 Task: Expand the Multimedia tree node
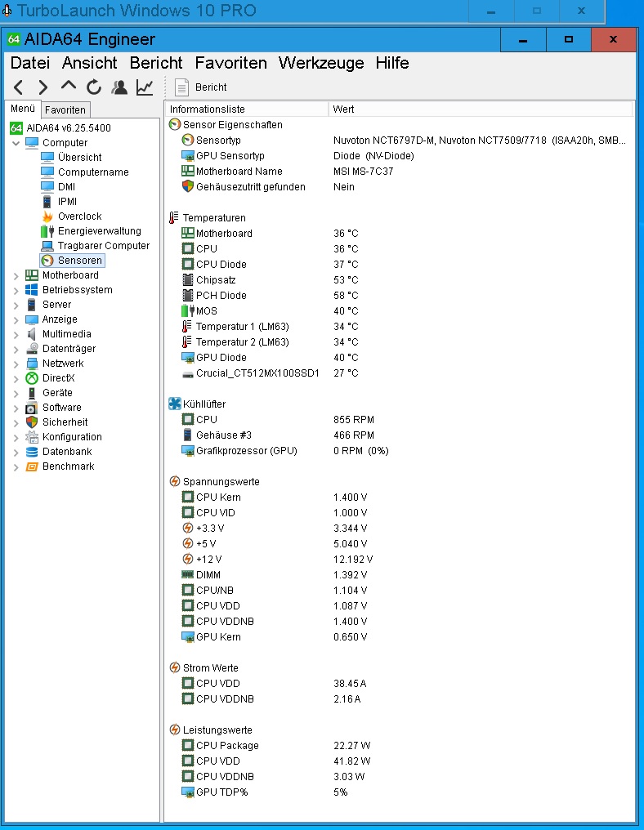coord(16,335)
